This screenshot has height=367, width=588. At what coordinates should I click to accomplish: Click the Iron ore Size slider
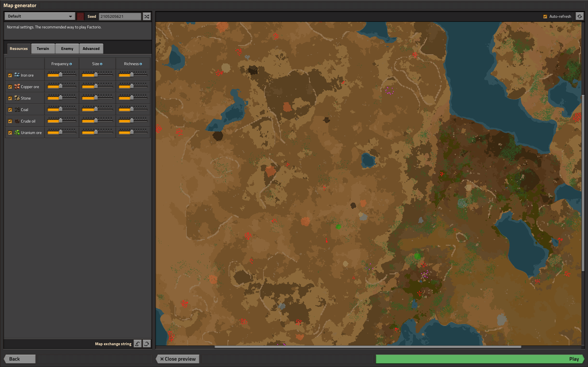[97, 75]
